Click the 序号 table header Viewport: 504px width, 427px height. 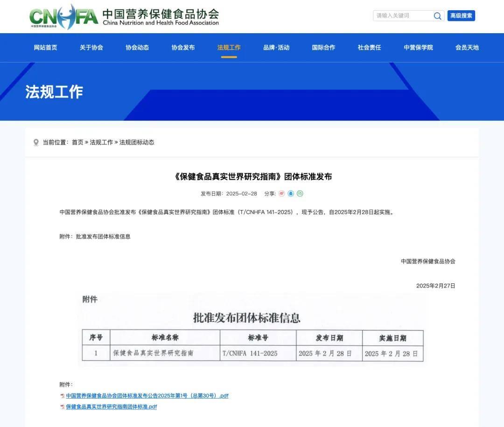[x=96, y=337]
